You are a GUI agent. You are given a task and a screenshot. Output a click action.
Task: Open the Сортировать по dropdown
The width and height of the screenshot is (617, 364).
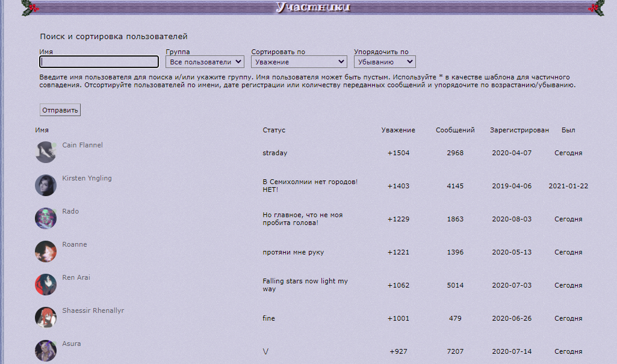(299, 62)
